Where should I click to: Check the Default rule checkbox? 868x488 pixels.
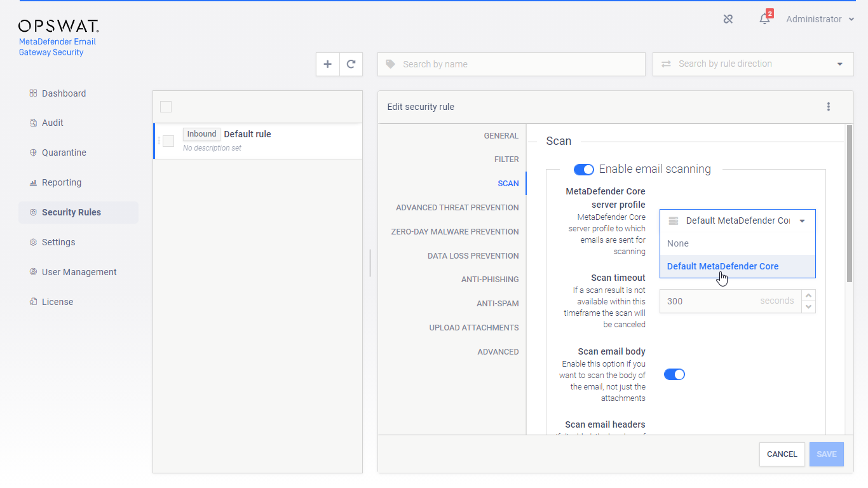(168, 141)
